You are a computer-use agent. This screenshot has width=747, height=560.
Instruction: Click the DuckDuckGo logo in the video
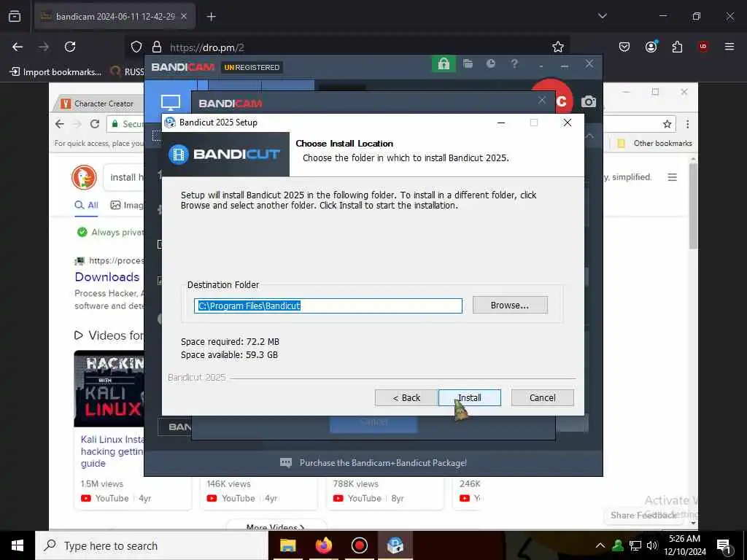tap(84, 177)
